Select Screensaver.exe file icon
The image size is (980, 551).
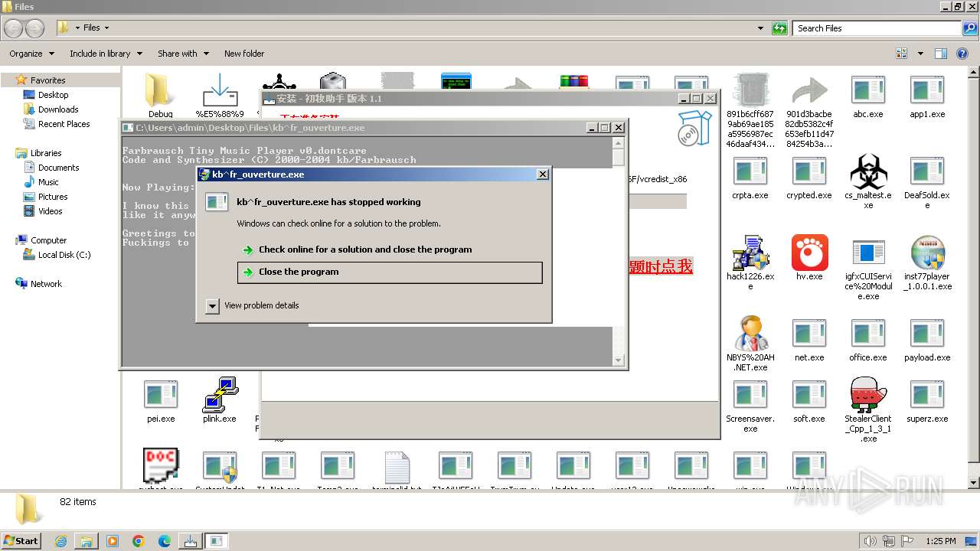tap(750, 406)
